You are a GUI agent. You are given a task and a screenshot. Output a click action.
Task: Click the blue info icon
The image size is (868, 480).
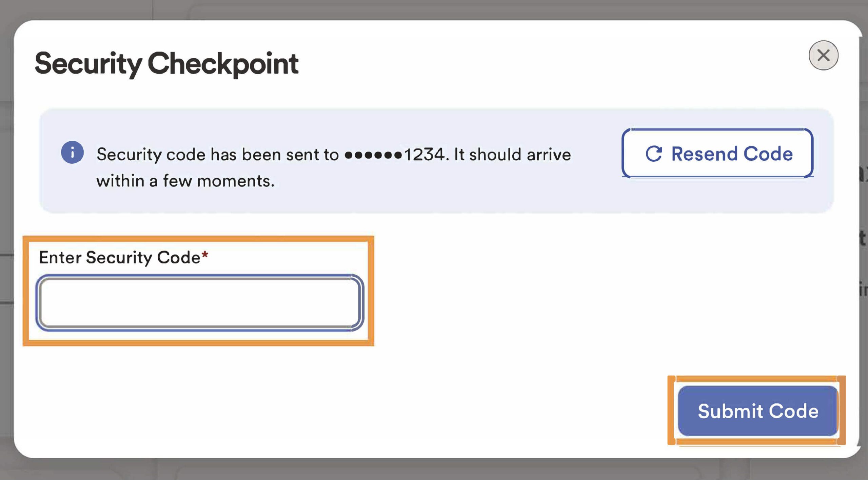coord(72,153)
